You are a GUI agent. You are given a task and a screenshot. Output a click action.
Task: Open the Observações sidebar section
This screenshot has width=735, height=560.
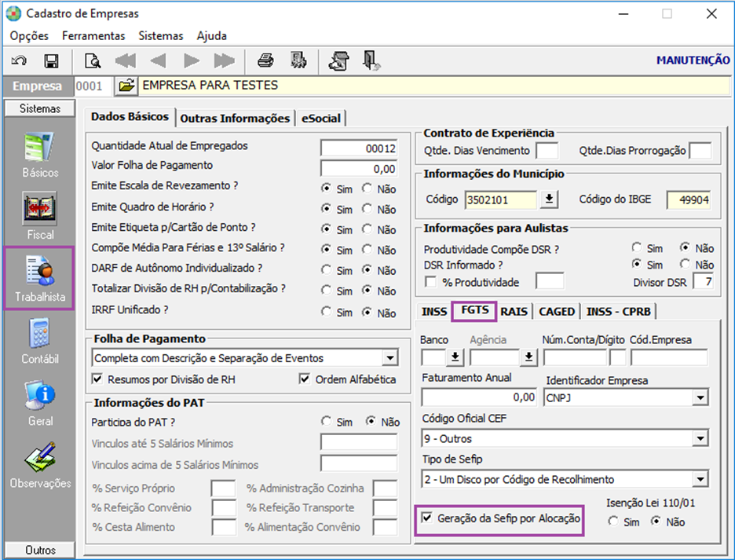[x=40, y=466]
